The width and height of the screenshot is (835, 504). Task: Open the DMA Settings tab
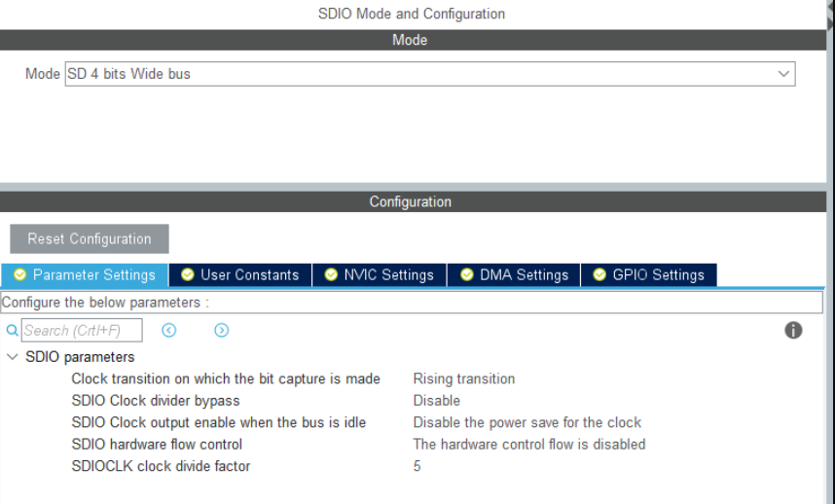[524, 275]
